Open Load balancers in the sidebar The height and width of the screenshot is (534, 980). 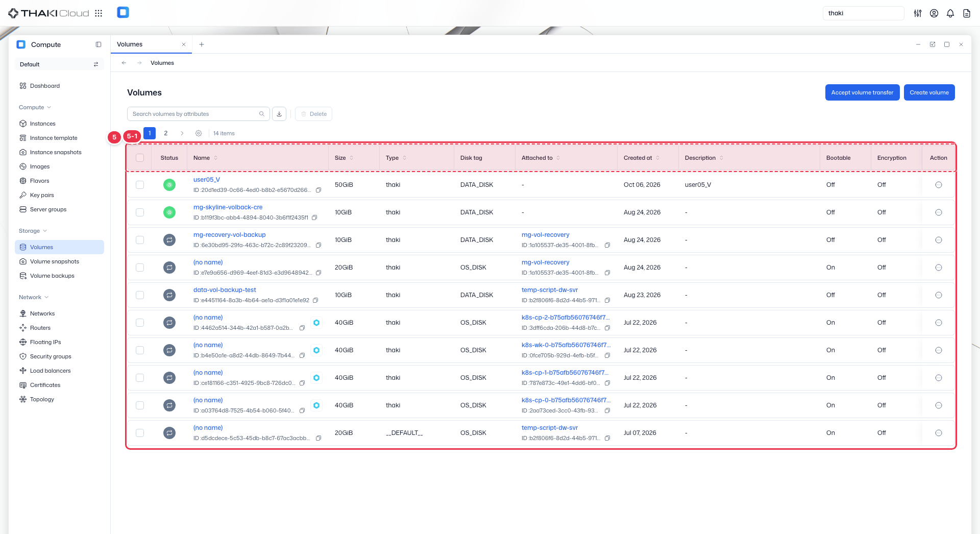59,371
